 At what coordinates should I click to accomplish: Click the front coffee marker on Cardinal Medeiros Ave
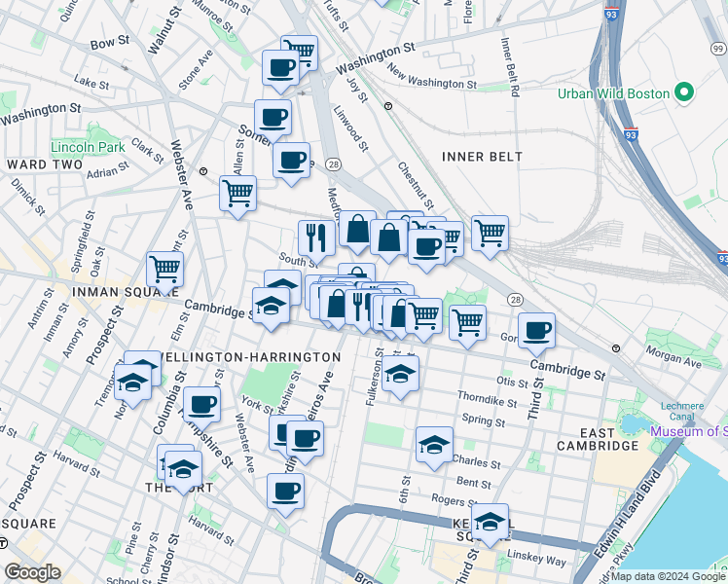[305, 438]
